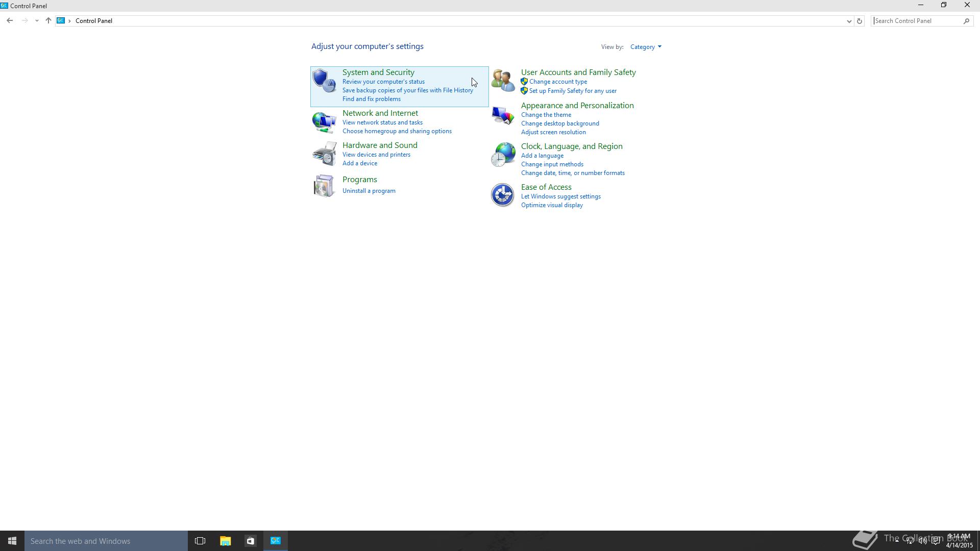Open User Accounts and Family Safety heading
980x551 pixels.
[578, 72]
